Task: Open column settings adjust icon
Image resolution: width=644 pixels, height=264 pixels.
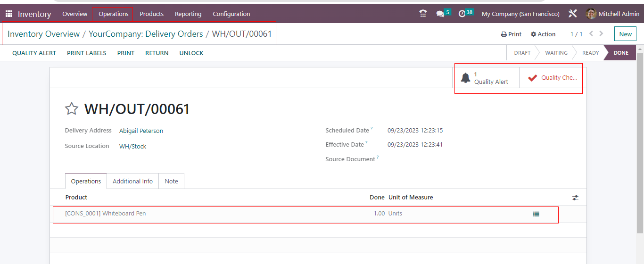Action: tap(575, 198)
